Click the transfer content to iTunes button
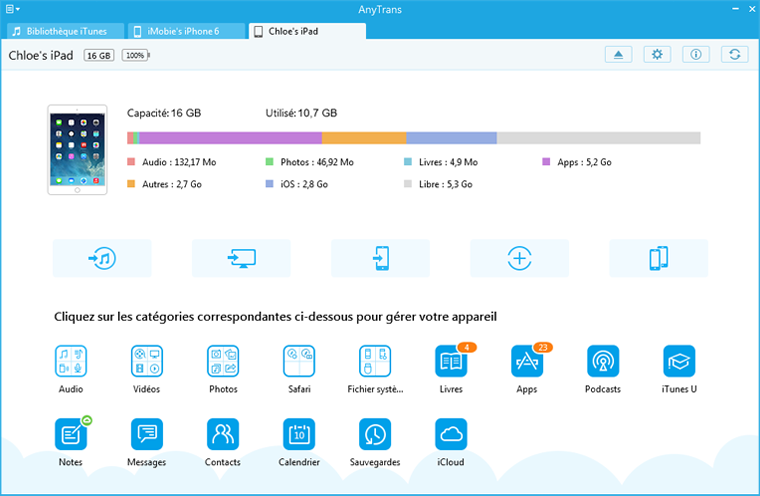The height and width of the screenshot is (496, 760). [x=102, y=258]
